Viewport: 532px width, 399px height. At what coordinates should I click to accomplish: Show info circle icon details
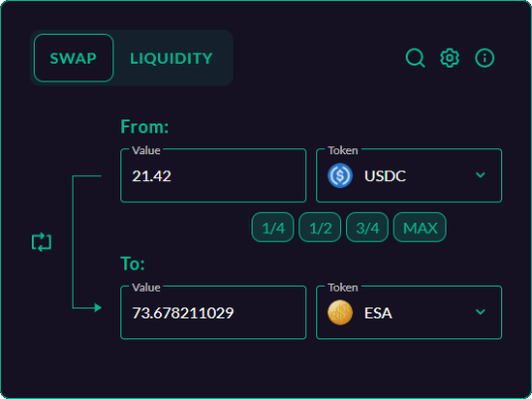coord(484,58)
